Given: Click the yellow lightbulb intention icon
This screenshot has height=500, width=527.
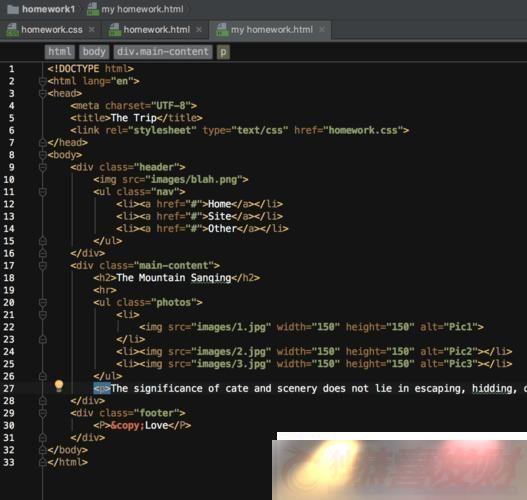Looking at the screenshot, I should click(59, 386).
